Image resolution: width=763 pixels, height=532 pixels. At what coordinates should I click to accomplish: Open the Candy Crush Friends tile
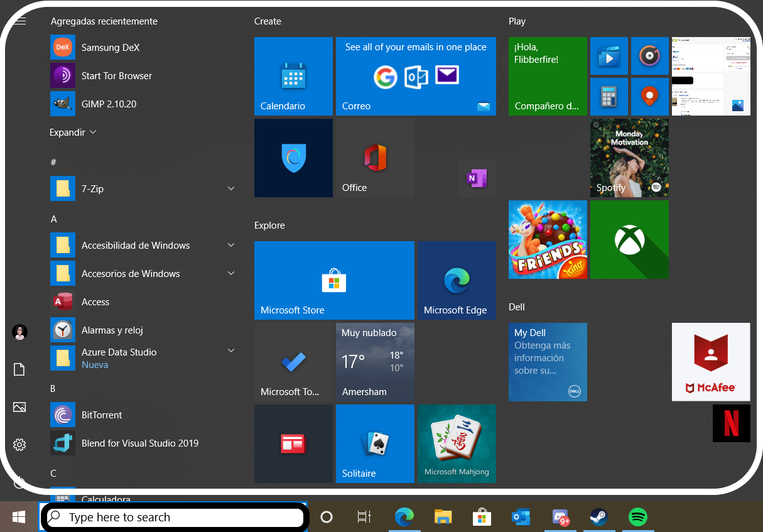click(548, 239)
